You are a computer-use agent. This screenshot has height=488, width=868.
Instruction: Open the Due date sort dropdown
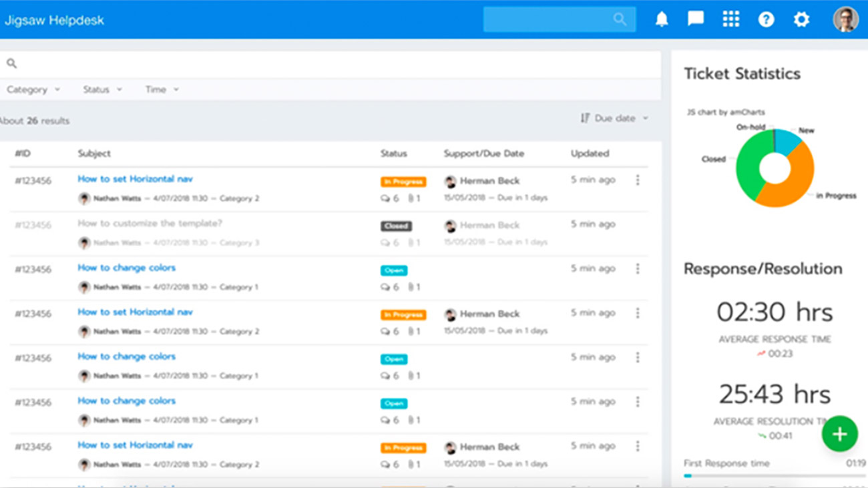(x=614, y=118)
